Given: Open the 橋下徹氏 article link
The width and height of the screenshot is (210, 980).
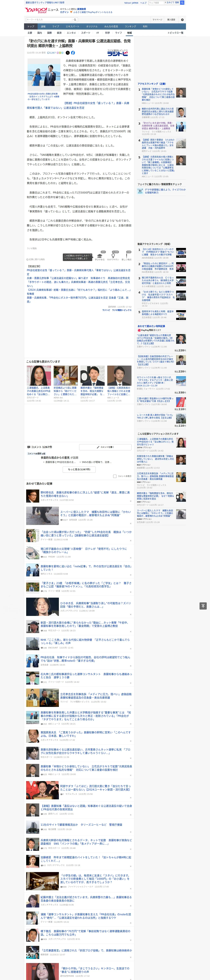Looking at the screenshot, I should pyautogui.click(x=85, y=933).
